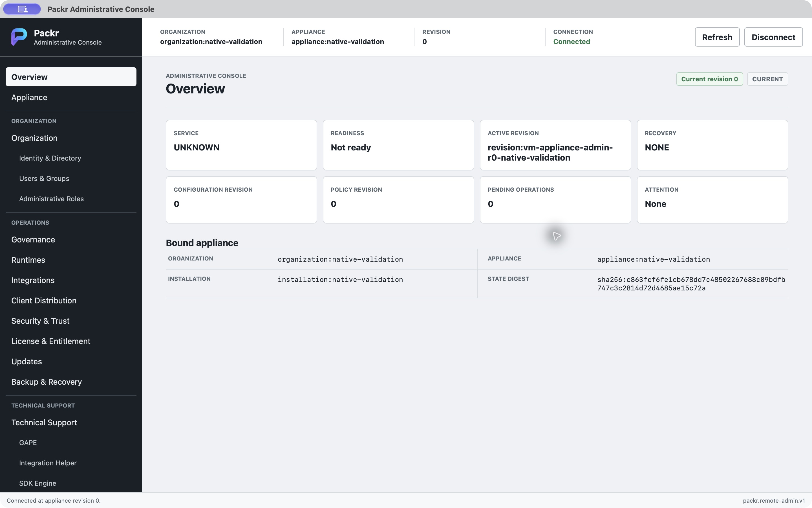
Task: Click the RECOVERY NONE card
Action: pyautogui.click(x=712, y=145)
